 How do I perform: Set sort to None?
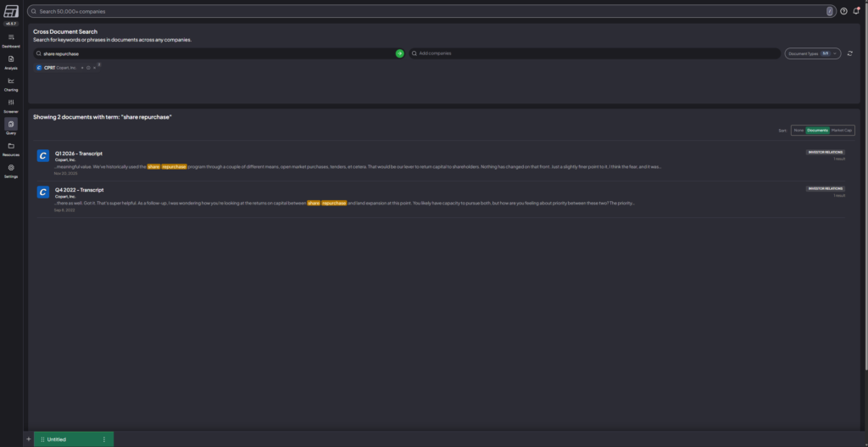tap(798, 130)
